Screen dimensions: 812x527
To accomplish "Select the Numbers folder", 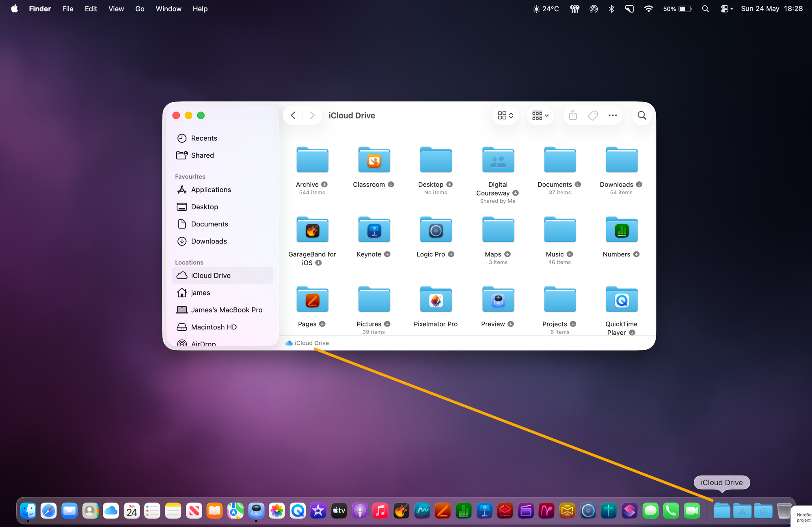I will click(x=622, y=230).
